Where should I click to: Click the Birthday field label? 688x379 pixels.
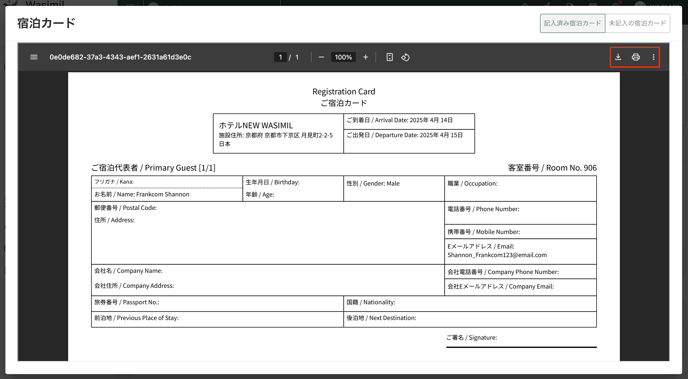click(x=272, y=182)
